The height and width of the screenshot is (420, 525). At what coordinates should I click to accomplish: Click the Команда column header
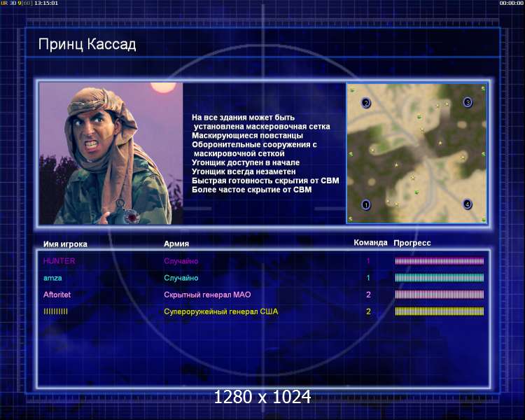coord(370,242)
